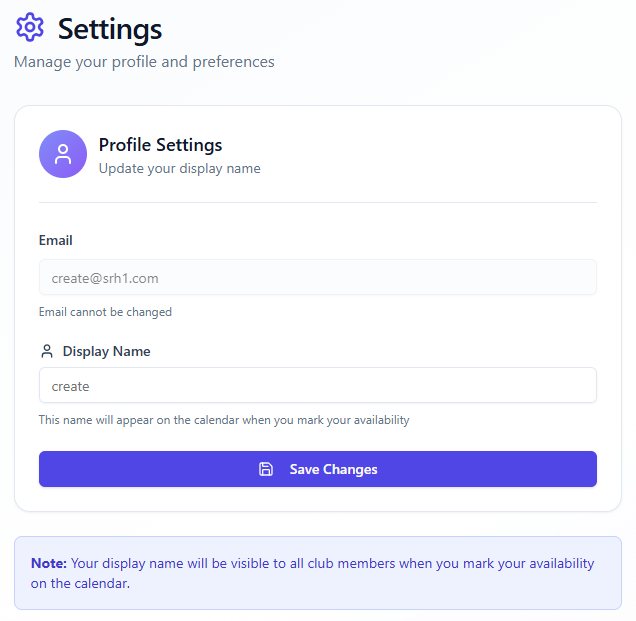Click the person icon beside Display Name

point(47,352)
